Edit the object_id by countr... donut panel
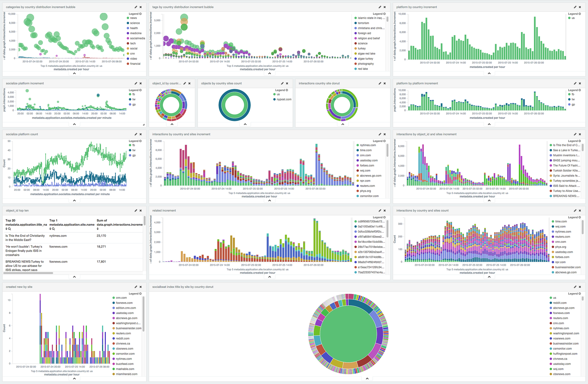This screenshot has height=384, width=588. 185,83
